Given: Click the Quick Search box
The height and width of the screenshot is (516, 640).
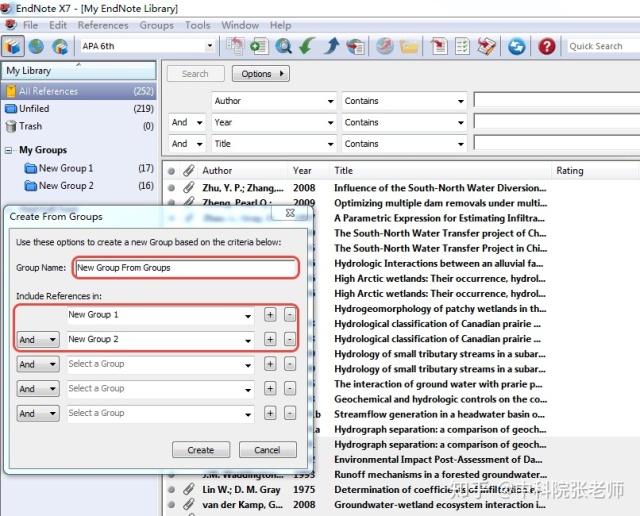Looking at the screenshot, I should click(x=603, y=46).
